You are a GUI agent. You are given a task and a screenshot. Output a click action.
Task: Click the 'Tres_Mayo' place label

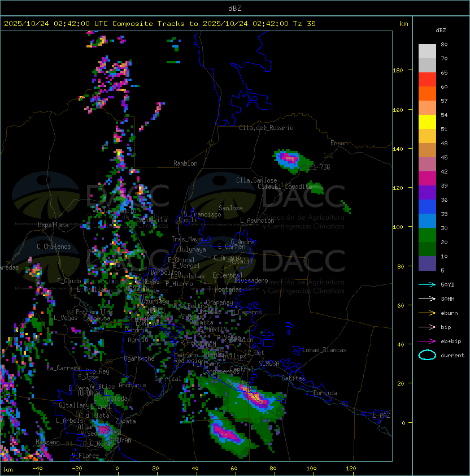coord(186,239)
